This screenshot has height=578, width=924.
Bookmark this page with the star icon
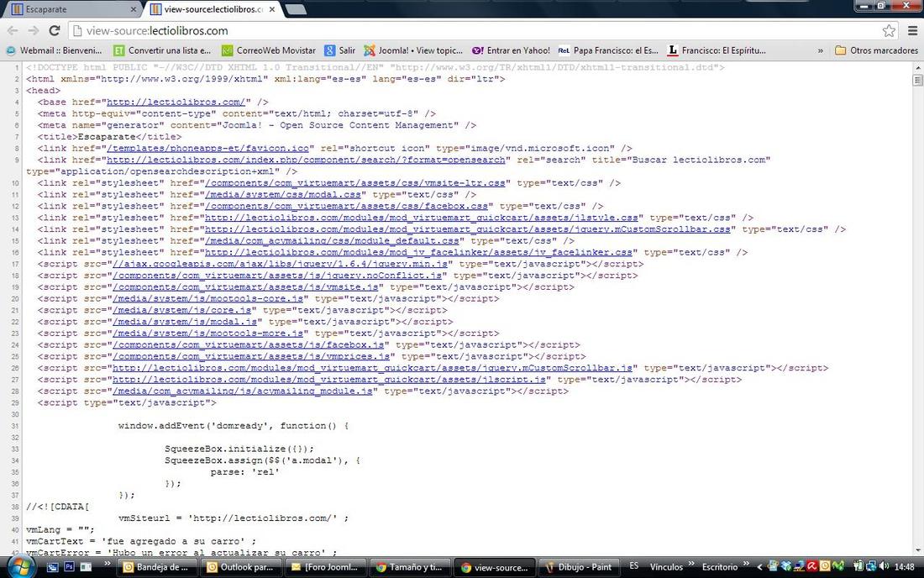click(889, 30)
